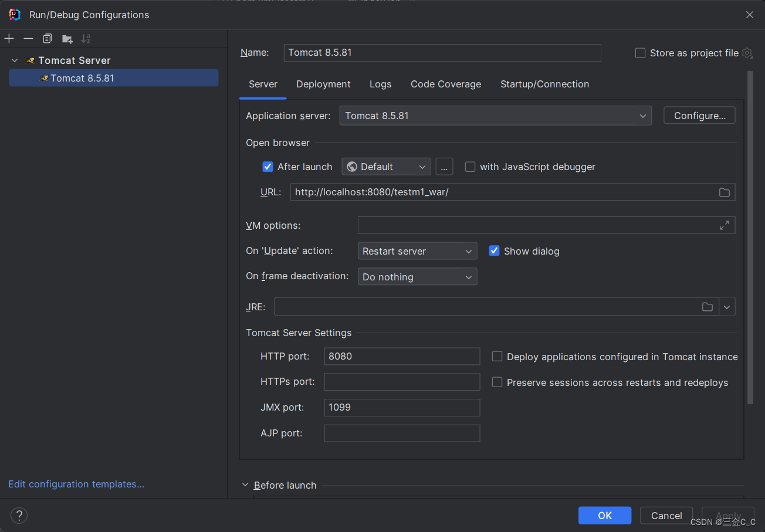
Task: Open the Startup/Connection tab
Action: [544, 84]
